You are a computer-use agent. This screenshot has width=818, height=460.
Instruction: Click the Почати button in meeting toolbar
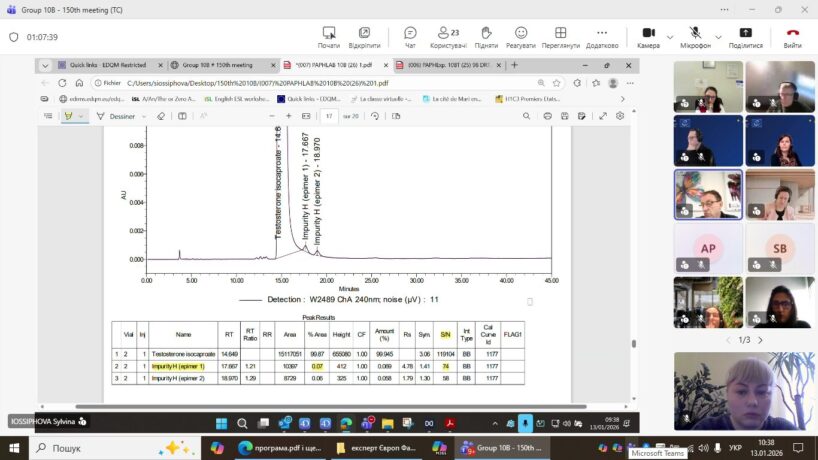point(329,37)
